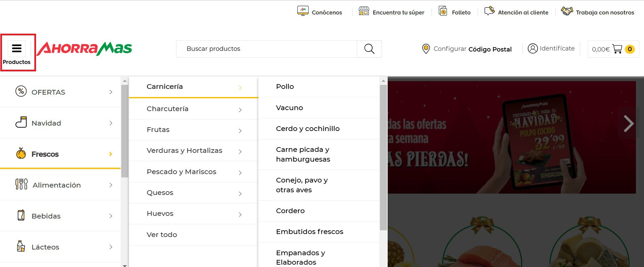Expand the OFERTAS category chevron
This screenshot has height=267, width=644.
click(111, 92)
